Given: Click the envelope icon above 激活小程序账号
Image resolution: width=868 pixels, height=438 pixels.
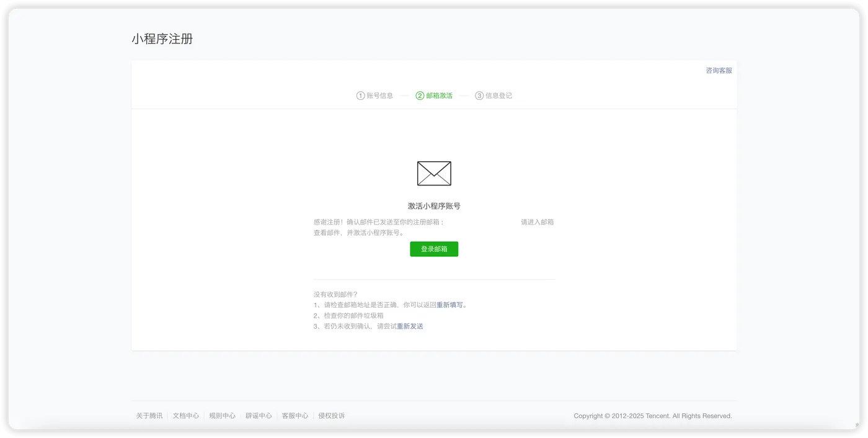Looking at the screenshot, I should [433, 172].
